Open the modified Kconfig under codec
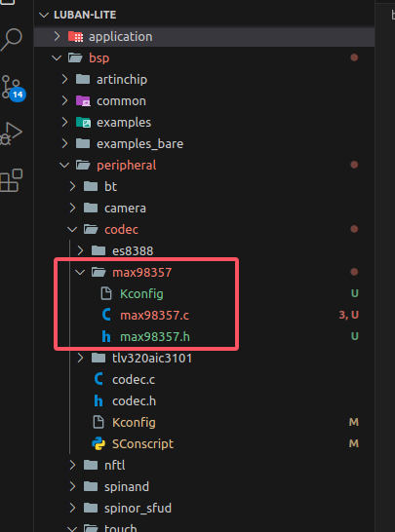Image resolution: width=395 pixels, height=532 pixels. 134,423
